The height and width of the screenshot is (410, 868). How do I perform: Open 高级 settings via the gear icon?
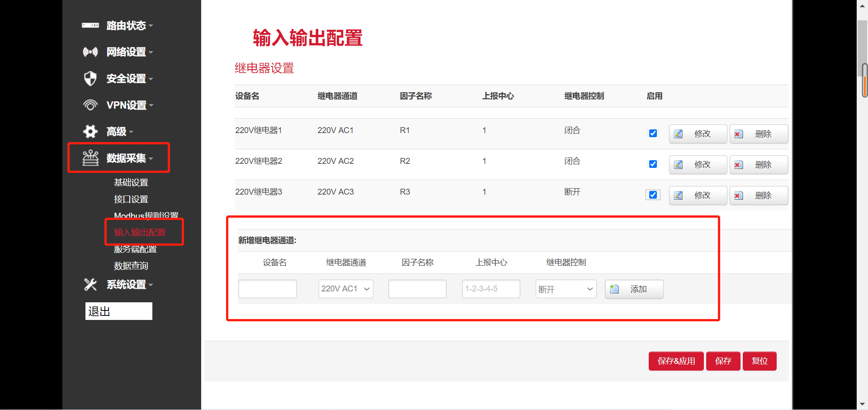click(x=90, y=131)
